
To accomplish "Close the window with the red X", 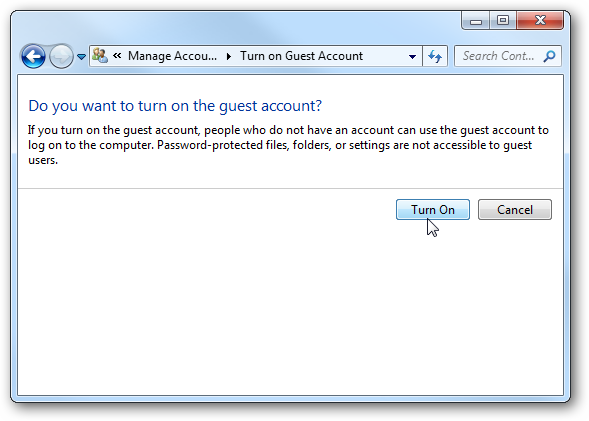I will point(540,20).
